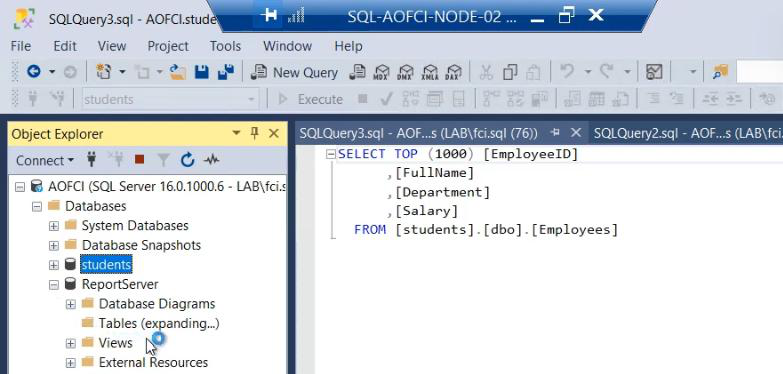Click the Cancel Executing Query stop icon
The height and width of the screenshot is (374, 783).
click(x=363, y=99)
